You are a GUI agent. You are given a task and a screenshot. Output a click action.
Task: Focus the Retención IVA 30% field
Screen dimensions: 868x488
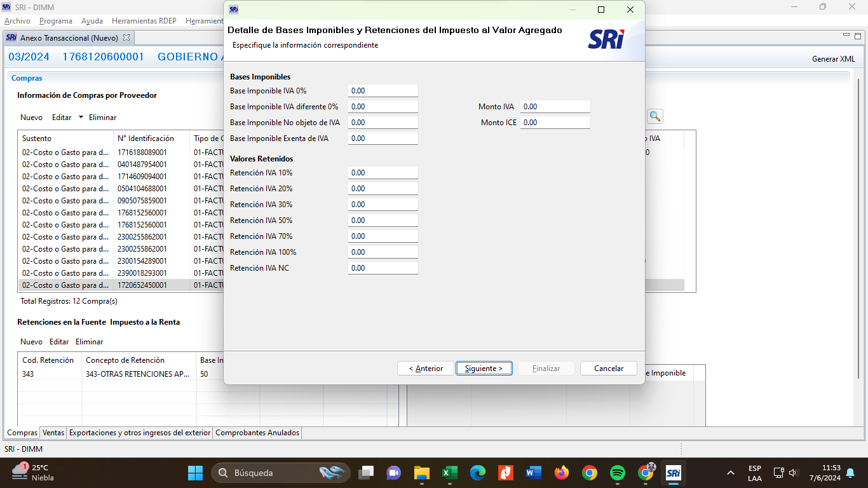pyautogui.click(x=383, y=205)
